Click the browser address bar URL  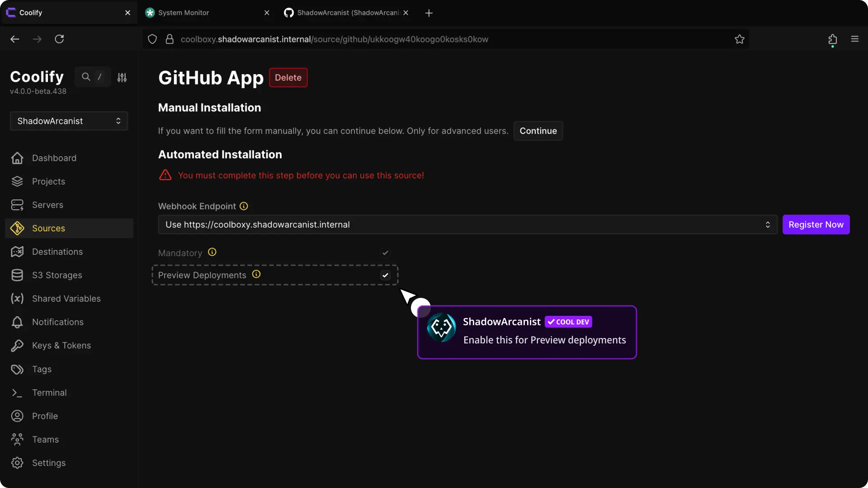pos(335,39)
